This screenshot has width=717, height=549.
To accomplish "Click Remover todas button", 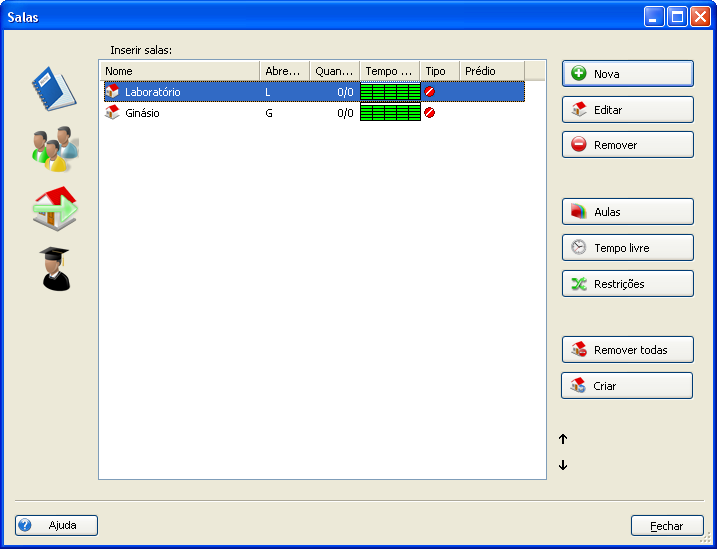I will coord(627,350).
